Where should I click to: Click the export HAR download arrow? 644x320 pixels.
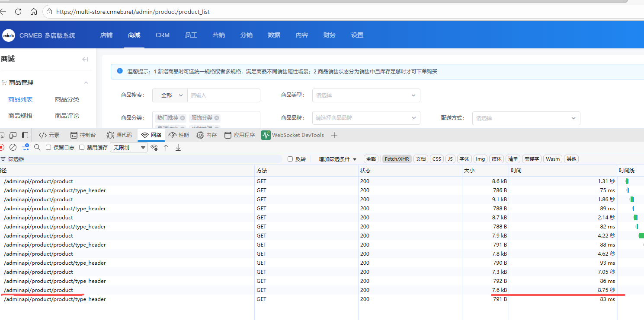pyautogui.click(x=178, y=147)
